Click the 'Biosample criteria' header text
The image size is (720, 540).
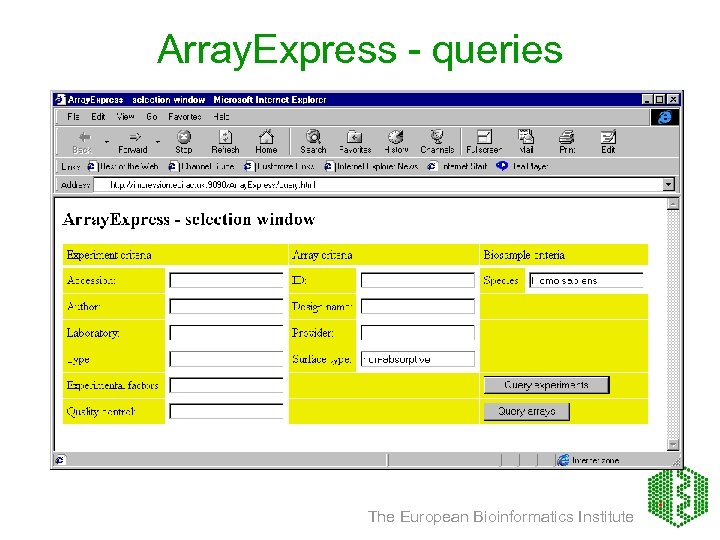(524, 255)
